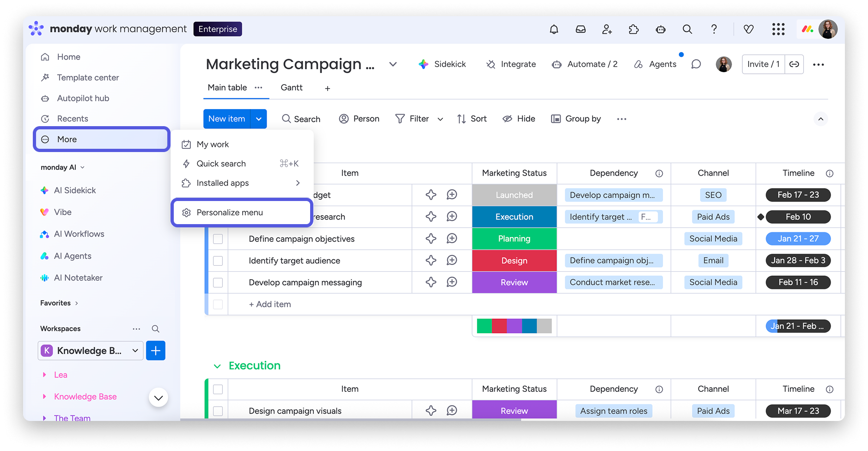
Task: Click Sidekick star icon for Develop campaign messaging
Action: [431, 282]
